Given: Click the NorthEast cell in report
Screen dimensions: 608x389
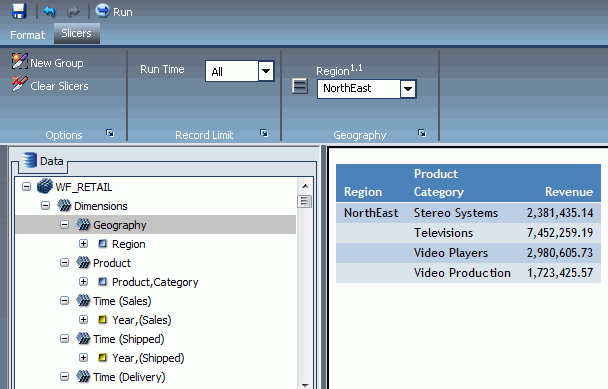Looking at the screenshot, I should [371, 213].
